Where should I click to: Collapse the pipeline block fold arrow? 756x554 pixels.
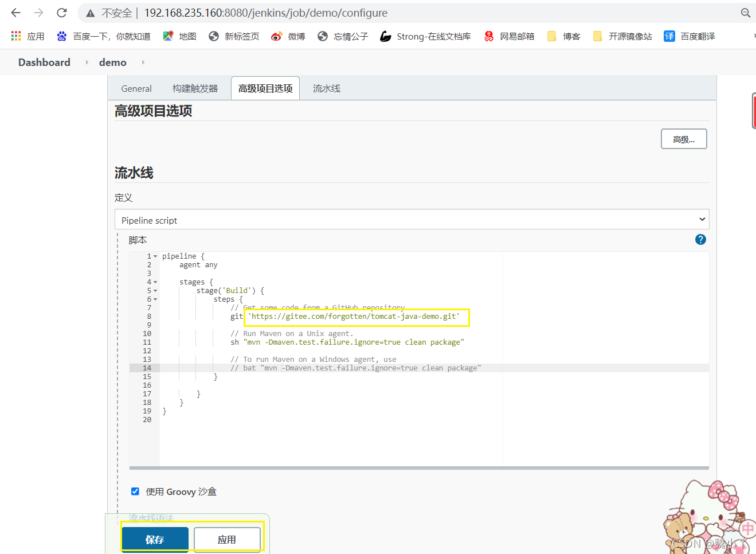(155, 256)
